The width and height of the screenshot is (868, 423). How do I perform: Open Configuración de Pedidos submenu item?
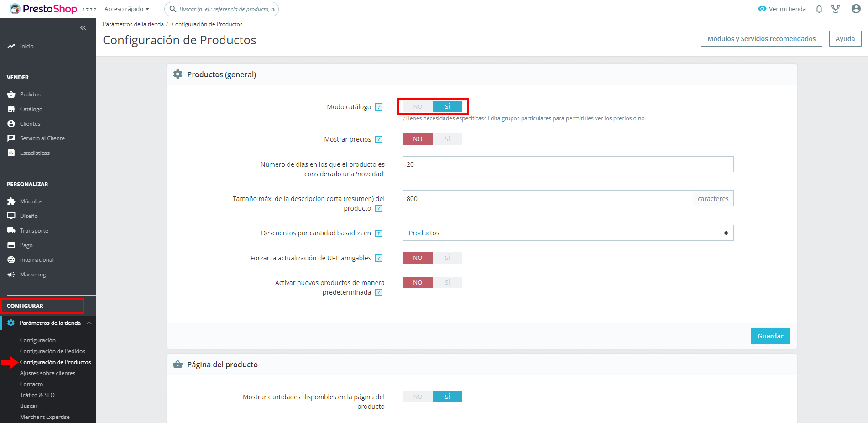[x=52, y=351]
